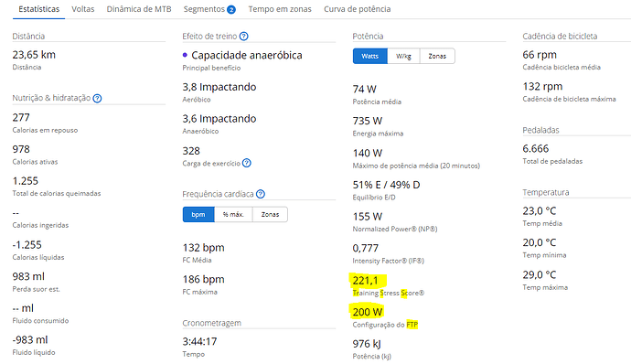Click the 3,8 Impactando aerobic value
Image resolution: width=631 pixels, height=364 pixels.
pos(219,87)
